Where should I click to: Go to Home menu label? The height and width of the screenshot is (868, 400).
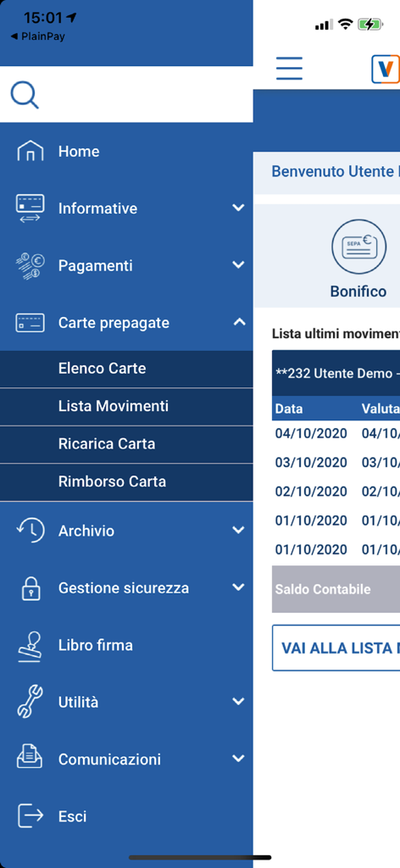pos(79,151)
